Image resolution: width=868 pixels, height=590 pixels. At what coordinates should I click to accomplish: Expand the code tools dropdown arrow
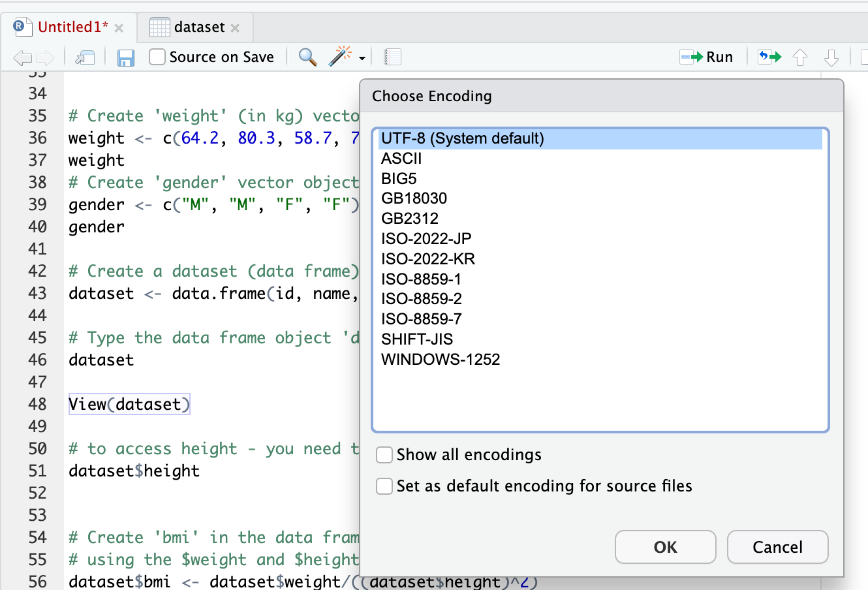[x=362, y=58]
